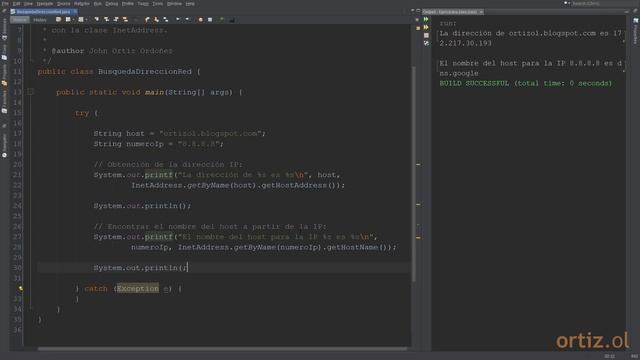Click the editor vertical scrollbar

point(414,173)
